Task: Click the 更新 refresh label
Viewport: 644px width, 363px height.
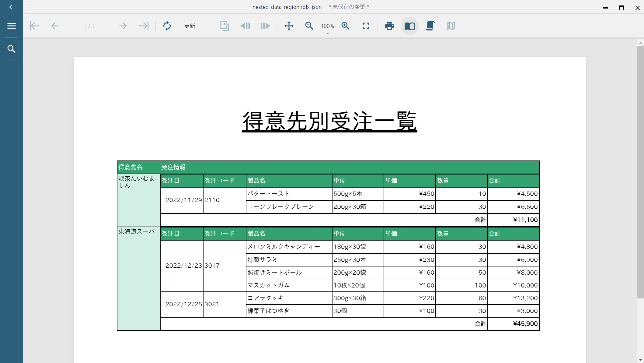Action: 190,26
